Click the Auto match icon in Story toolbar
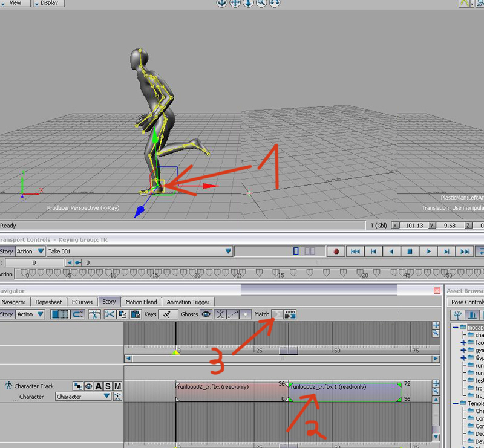 pos(290,314)
